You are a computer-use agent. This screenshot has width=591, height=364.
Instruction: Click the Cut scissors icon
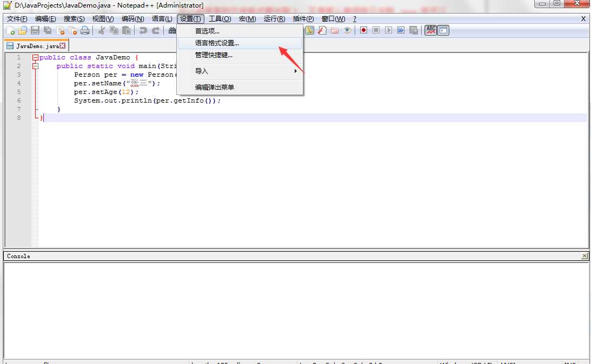click(101, 30)
